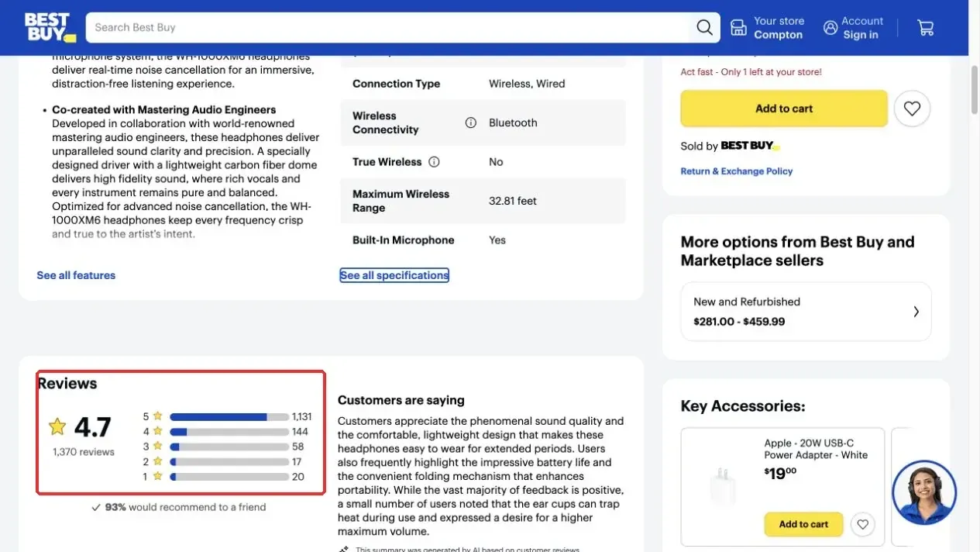Click info icon next to Wireless Connectivity
The height and width of the screenshot is (552, 980).
(x=470, y=122)
